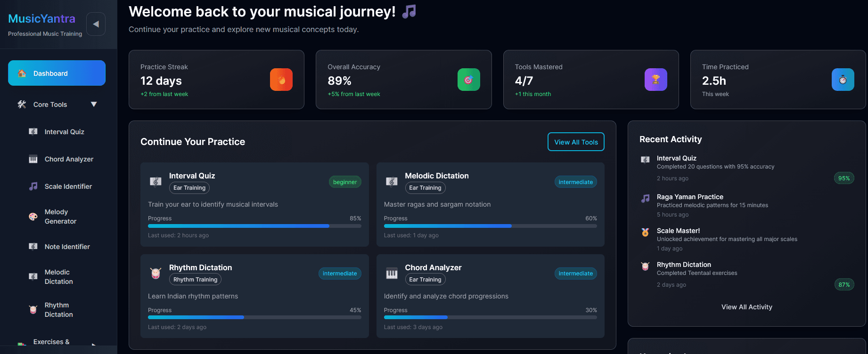Click the flame icon on Practice Streak

pyautogui.click(x=281, y=80)
